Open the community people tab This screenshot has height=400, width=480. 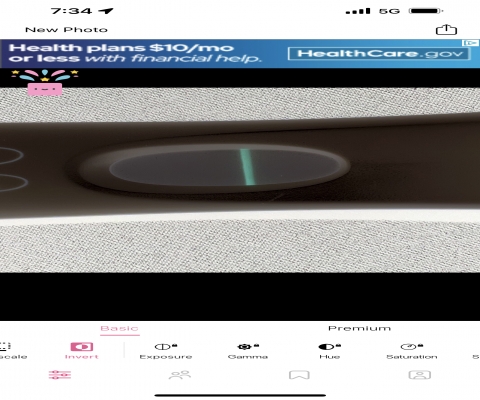point(180,375)
